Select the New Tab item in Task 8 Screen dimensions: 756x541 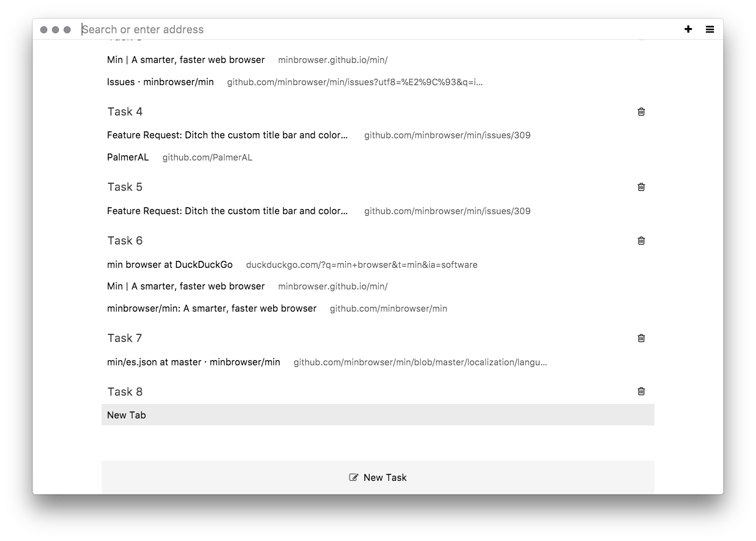click(x=127, y=415)
